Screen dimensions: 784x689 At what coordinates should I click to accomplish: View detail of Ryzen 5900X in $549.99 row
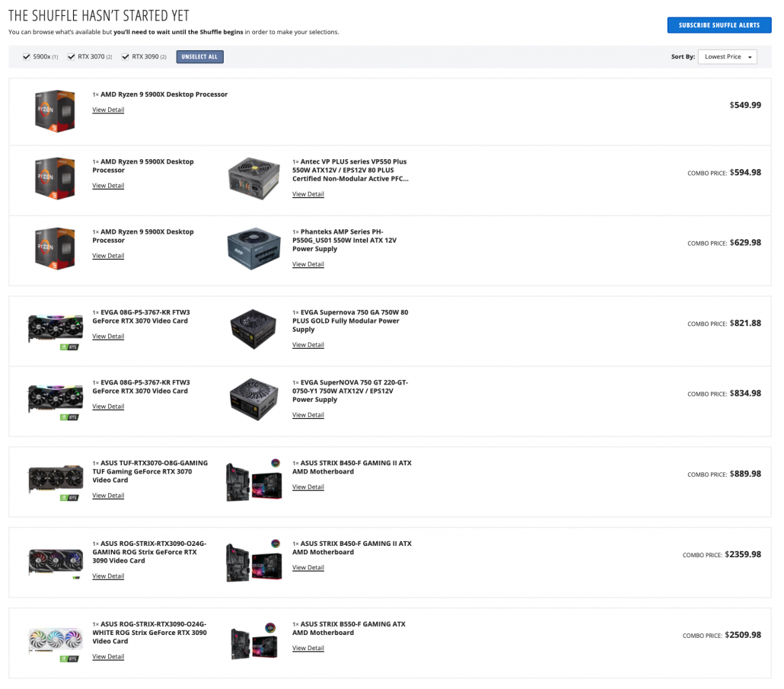(x=108, y=110)
